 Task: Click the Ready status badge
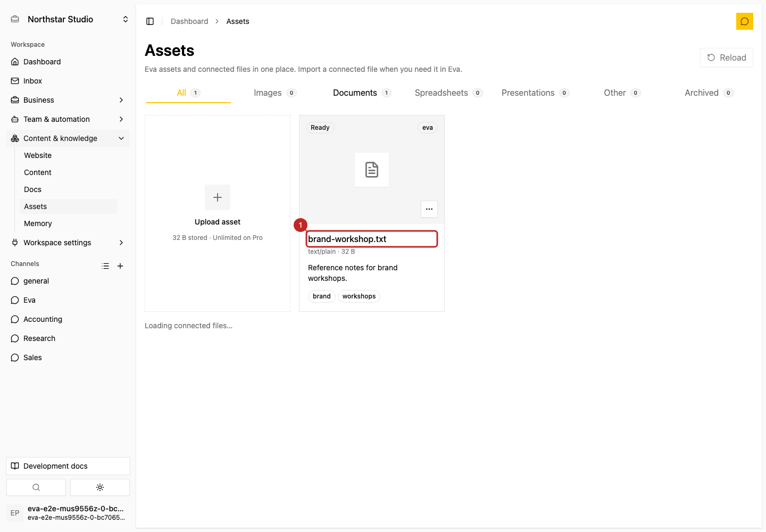320,128
